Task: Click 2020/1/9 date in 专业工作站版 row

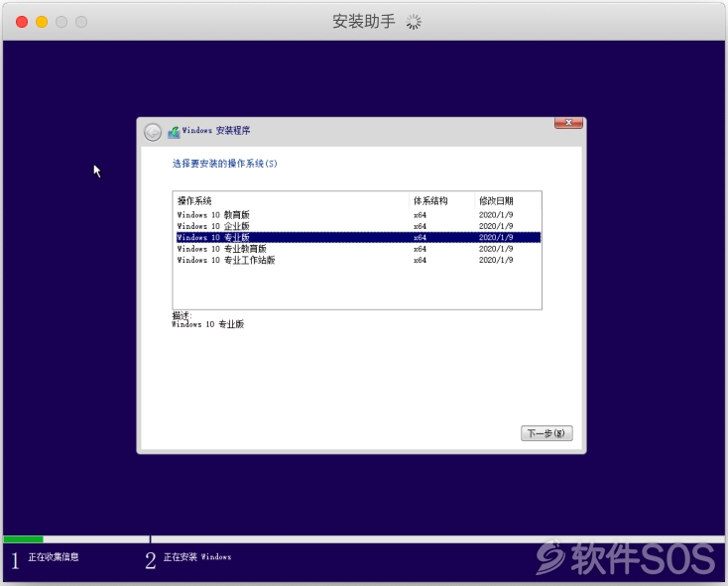Action: [x=496, y=260]
